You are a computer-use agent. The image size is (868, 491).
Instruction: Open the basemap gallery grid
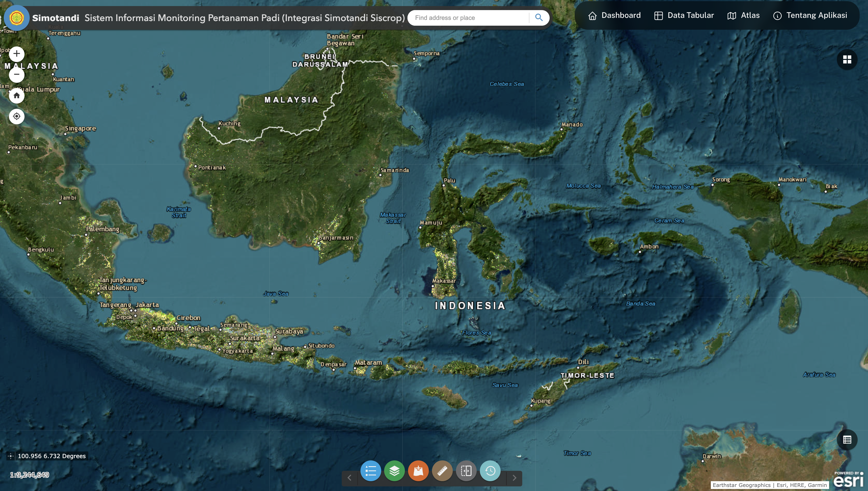[x=847, y=60]
